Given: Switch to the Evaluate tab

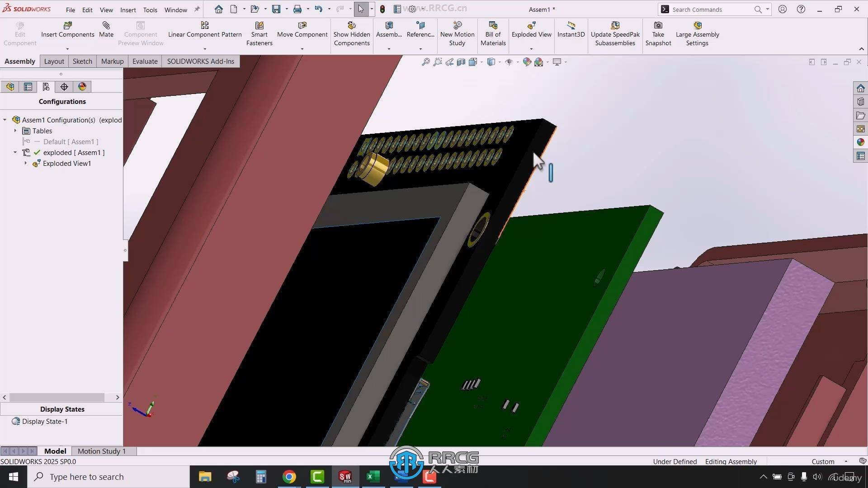Looking at the screenshot, I should tap(145, 61).
